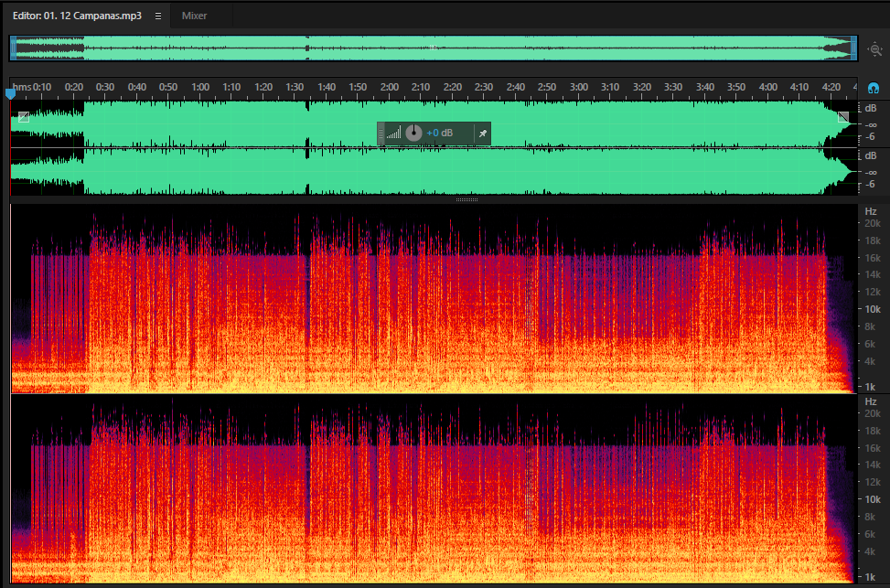
Task: Click the 4k label on the lower spectrogram scale
Action: click(870, 551)
